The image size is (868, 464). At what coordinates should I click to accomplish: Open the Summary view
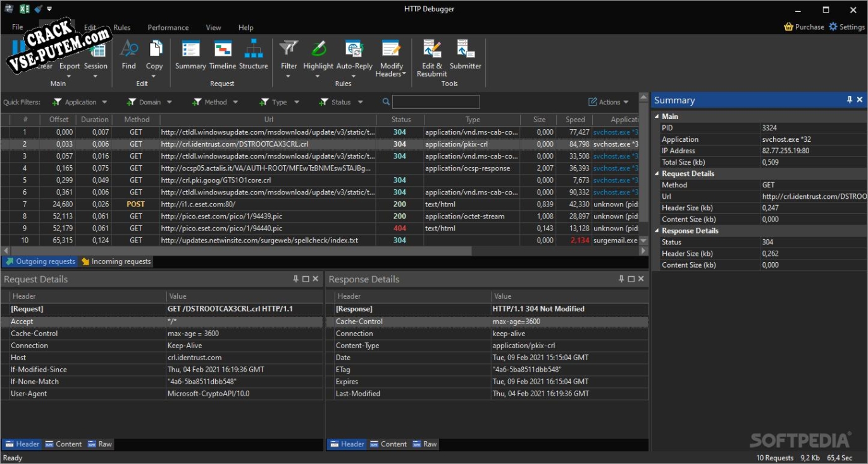tap(190, 55)
